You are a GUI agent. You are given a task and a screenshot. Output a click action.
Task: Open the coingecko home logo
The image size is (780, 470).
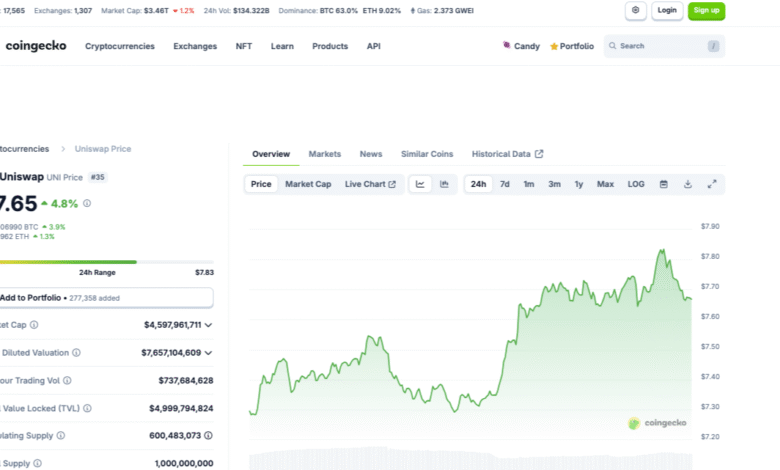(x=36, y=46)
